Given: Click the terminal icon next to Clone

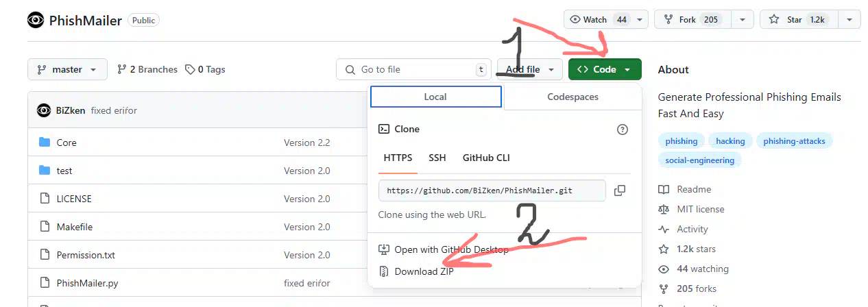Looking at the screenshot, I should [x=384, y=129].
